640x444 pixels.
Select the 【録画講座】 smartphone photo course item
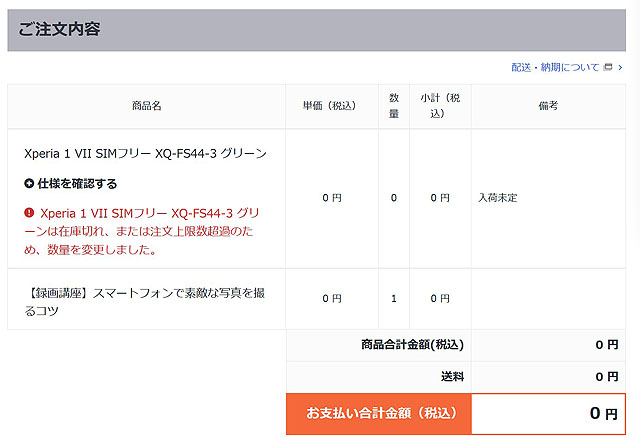click(145, 301)
